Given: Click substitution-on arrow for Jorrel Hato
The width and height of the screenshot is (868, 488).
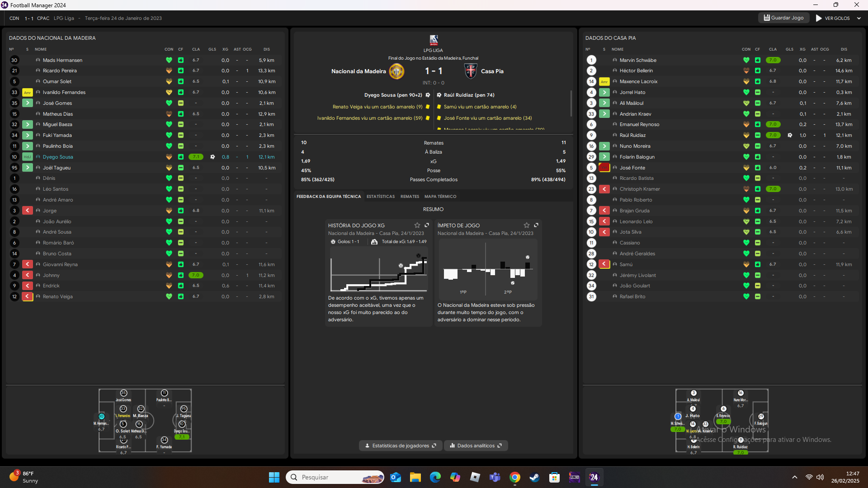Looking at the screenshot, I should click(x=604, y=92).
